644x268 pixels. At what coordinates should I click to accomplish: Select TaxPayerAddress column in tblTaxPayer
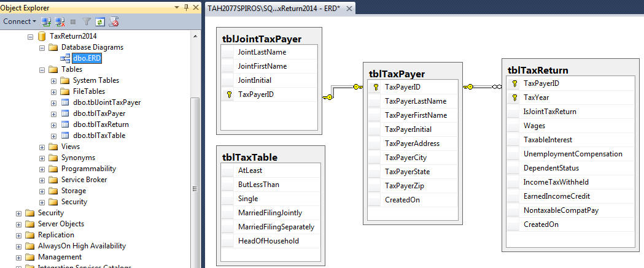pos(413,144)
